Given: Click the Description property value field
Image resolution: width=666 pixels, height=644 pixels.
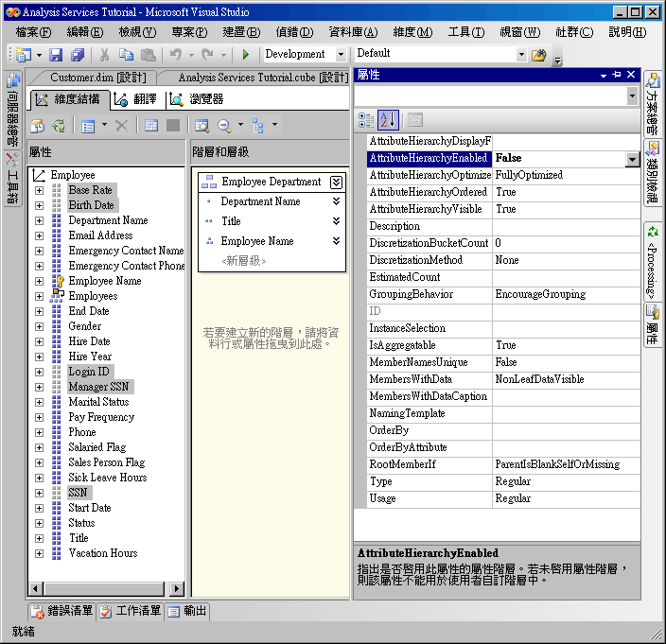Looking at the screenshot, I should coord(566,226).
